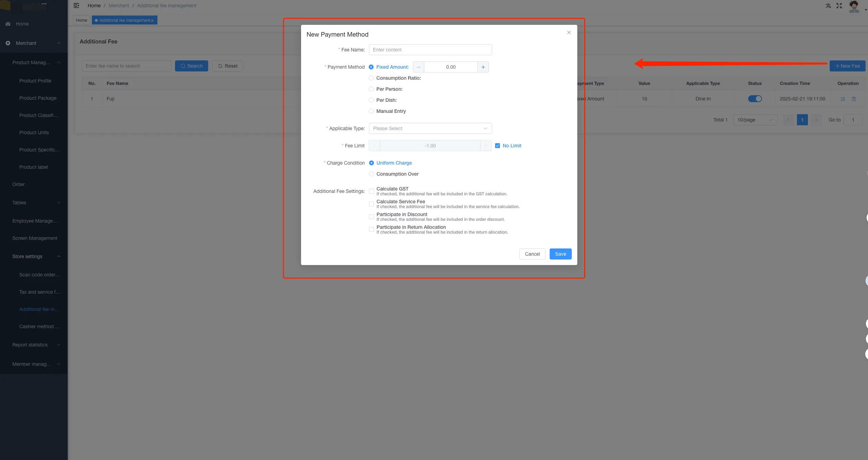Close the New Payment Method dialog

click(569, 32)
